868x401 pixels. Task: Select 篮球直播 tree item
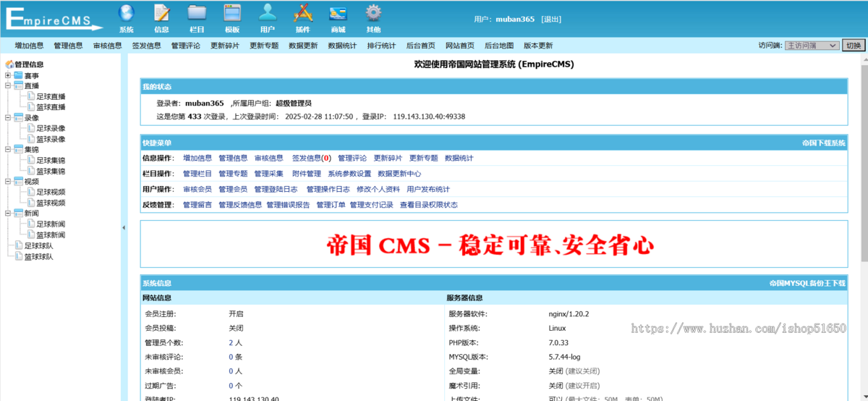tap(51, 107)
